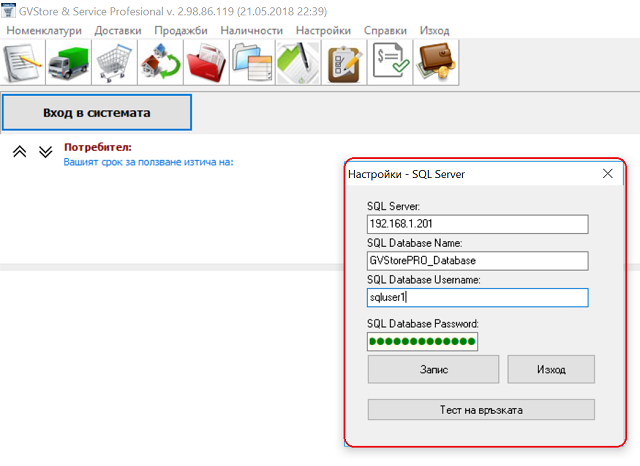Click the Изход menu item
This screenshot has width=640, height=466.
[x=434, y=31]
